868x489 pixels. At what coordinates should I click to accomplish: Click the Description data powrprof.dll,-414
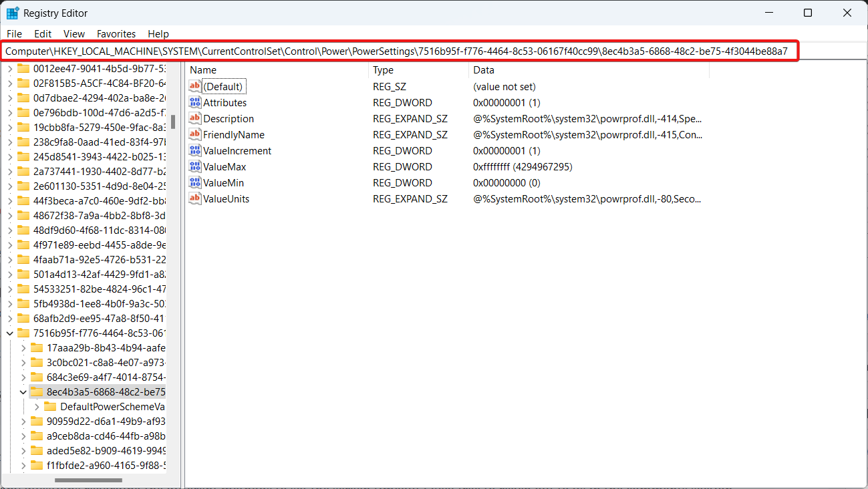pos(587,118)
